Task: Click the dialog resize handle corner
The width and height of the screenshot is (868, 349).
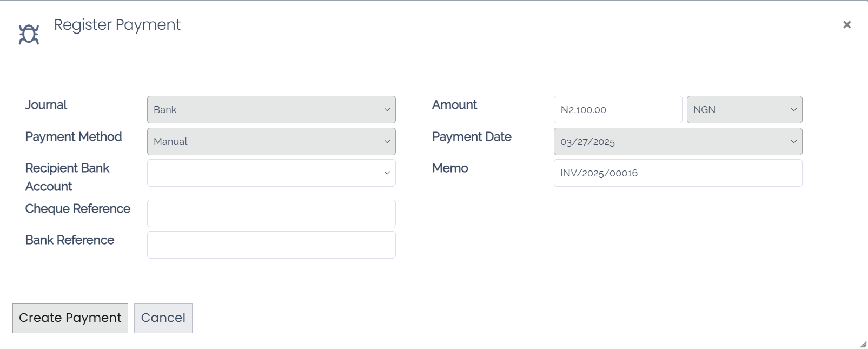Action: 863,345
